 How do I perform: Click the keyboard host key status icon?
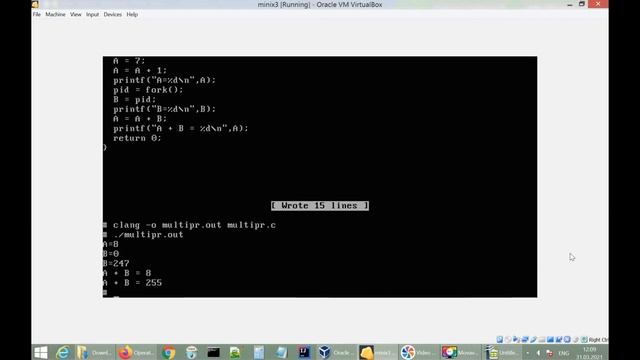(584, 340)
